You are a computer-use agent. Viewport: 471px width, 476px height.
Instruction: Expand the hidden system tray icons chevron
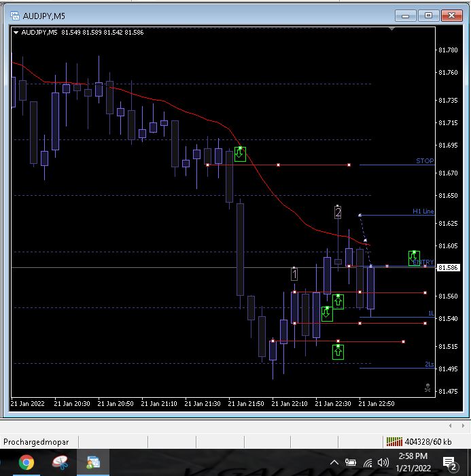[x=334, y=462]
